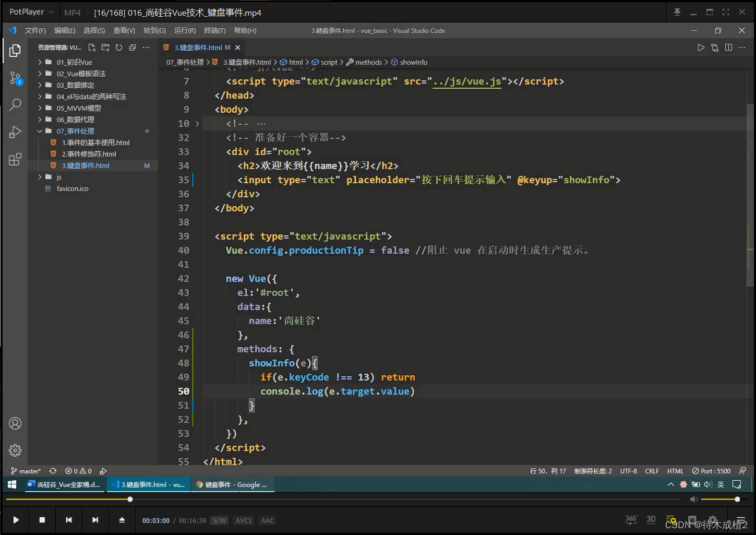Refresh the explorer file tree
756x535 pixels.
(119, 47)
